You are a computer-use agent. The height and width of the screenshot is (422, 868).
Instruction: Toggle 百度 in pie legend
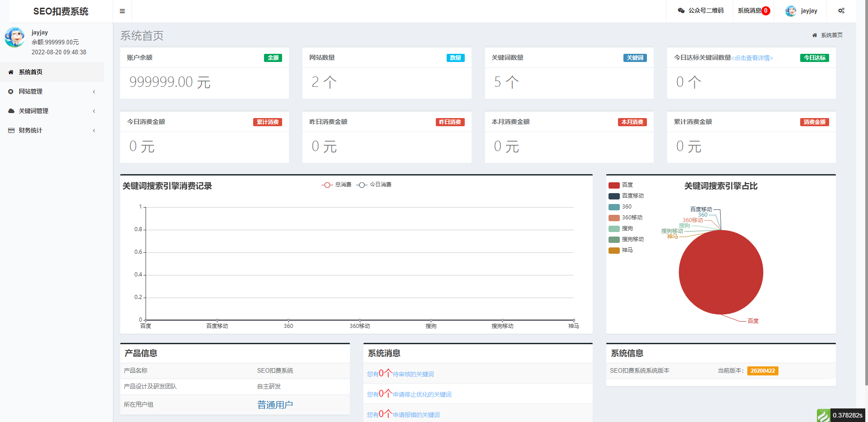[621, 185]
